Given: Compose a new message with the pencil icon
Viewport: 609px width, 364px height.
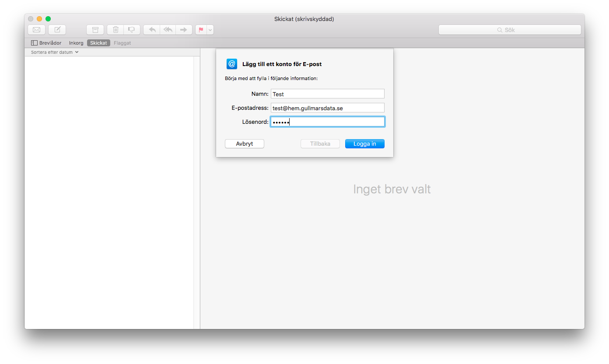Looking at the screenshot, I should point(57,30).
